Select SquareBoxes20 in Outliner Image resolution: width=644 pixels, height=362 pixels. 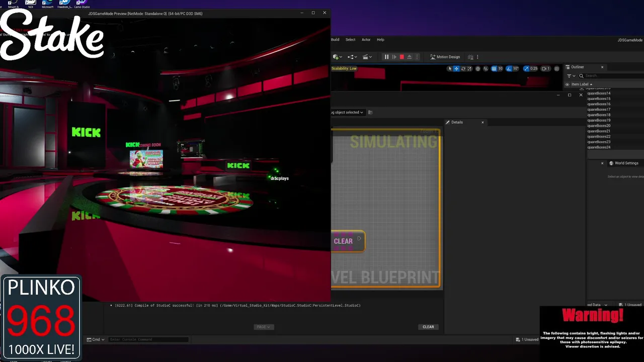(599, 126)
